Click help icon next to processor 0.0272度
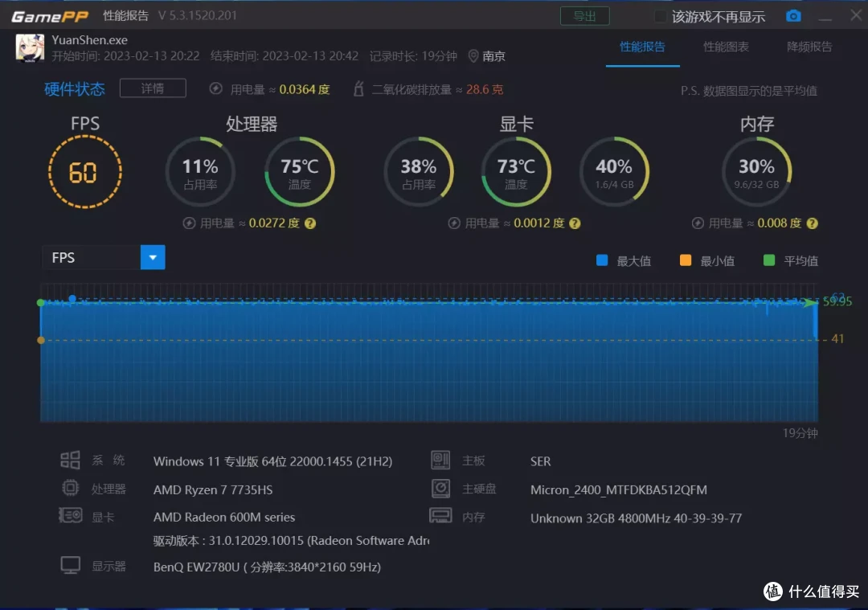The image size is (868, 610). pos(310,223)
